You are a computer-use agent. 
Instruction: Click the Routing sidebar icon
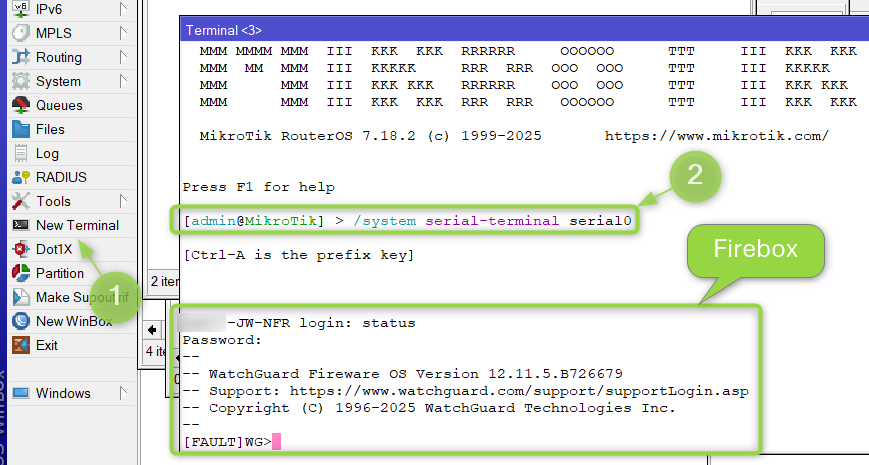click(21, 57)
